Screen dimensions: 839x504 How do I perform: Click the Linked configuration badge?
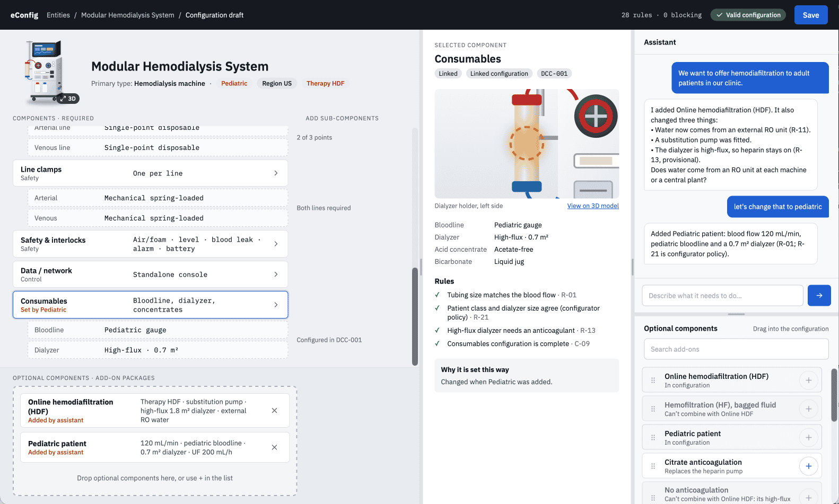[499, 74]
